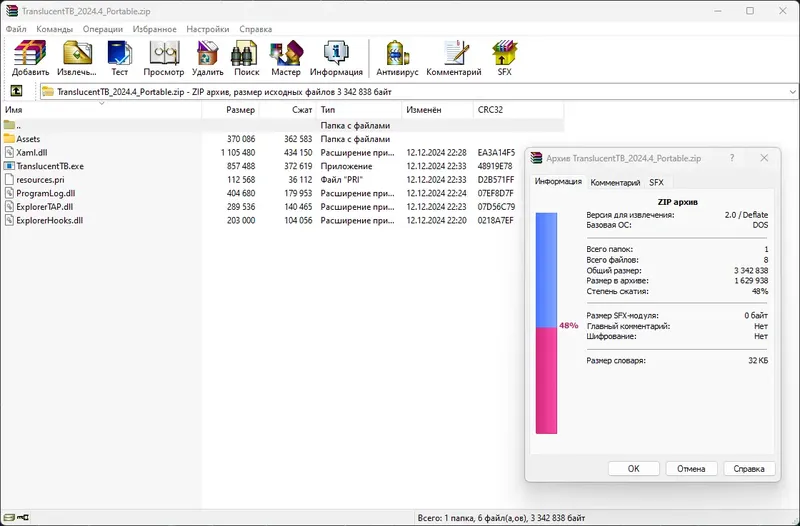Click the WinRAR title bar app icon

(12, 11)
